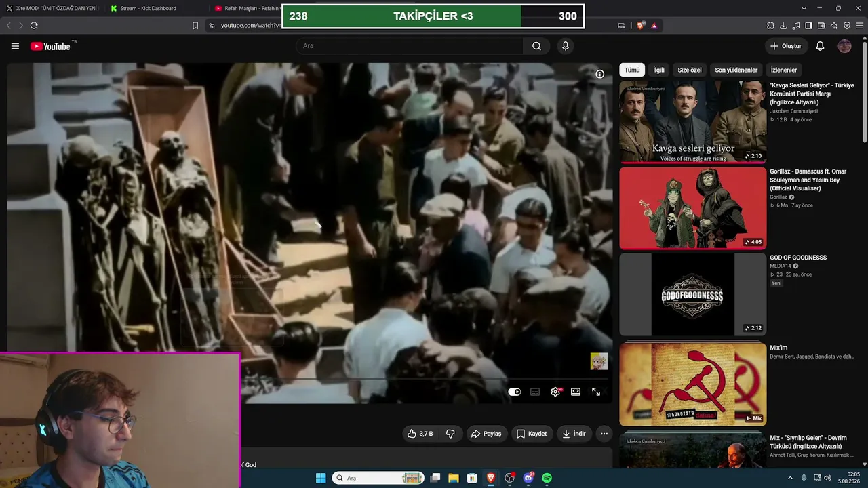Open the volume control in system tray
This screenshot has height=488, width=868.
click(827, 478)
